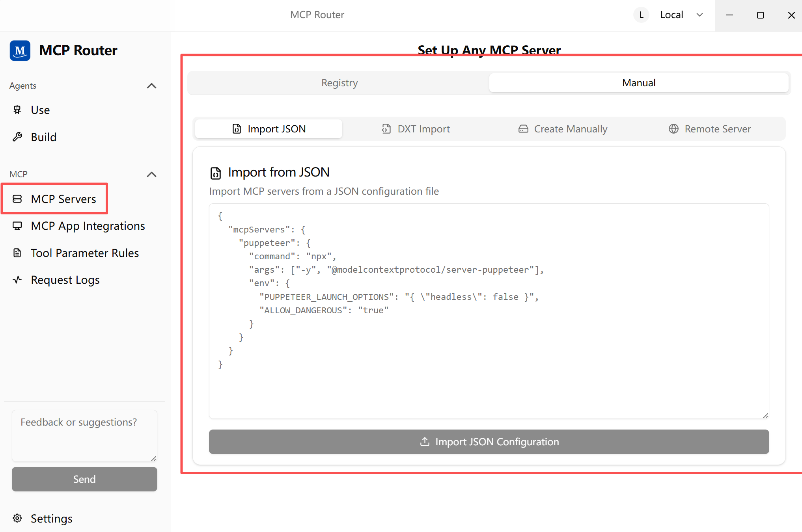
Task: Select the Create Manually tab
Action: coord(563,129)
